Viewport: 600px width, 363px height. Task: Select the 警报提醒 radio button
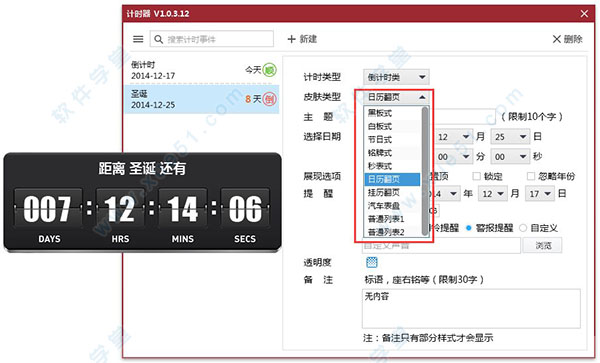pos(469,228)
